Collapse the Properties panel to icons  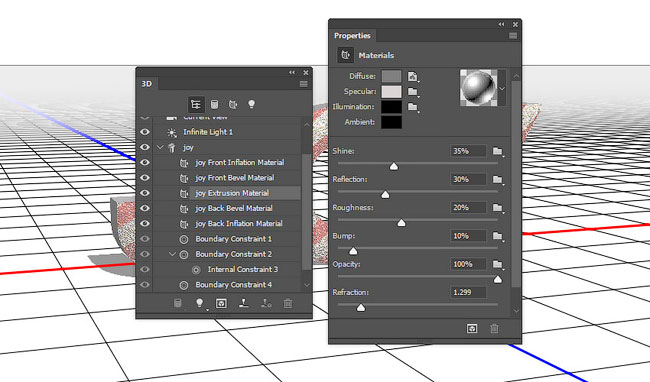coord(502,24)
